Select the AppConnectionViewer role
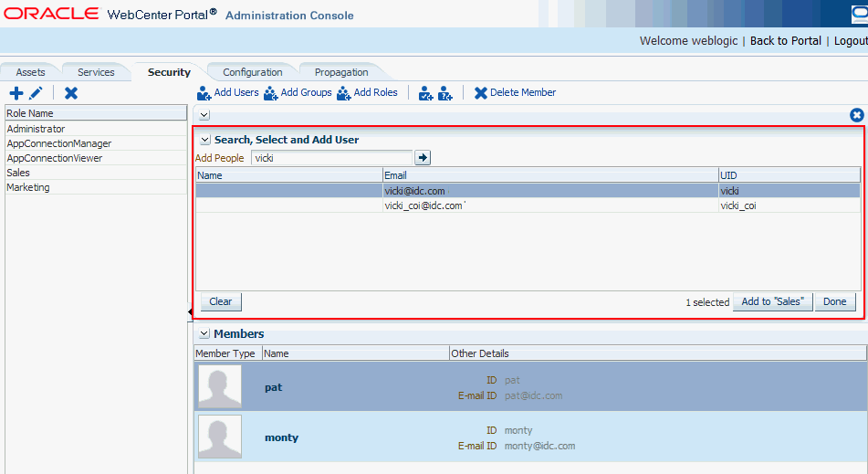Screen dimensions: 868x474 click(97, 158)
